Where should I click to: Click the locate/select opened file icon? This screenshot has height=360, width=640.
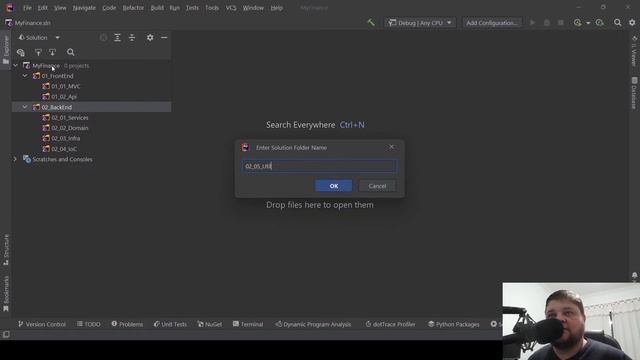[103, 38]
